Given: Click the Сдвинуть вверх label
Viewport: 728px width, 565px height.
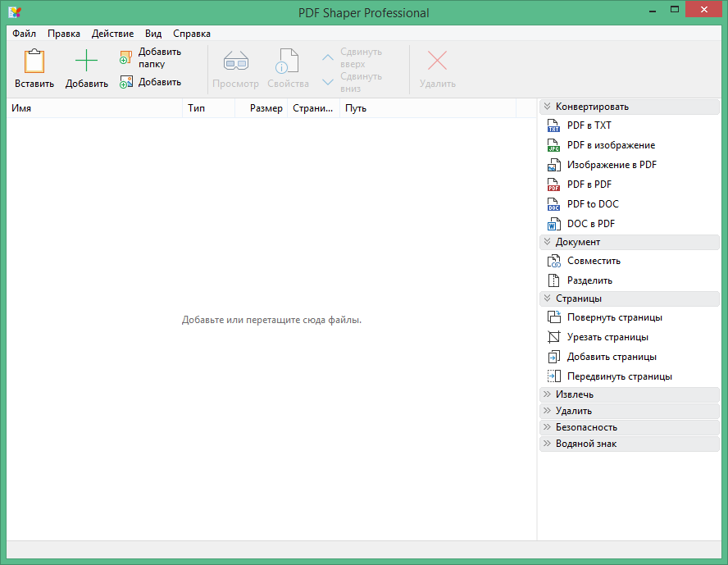Looking at the screenshot, I should pyautogui.click(x=362, y=57).
